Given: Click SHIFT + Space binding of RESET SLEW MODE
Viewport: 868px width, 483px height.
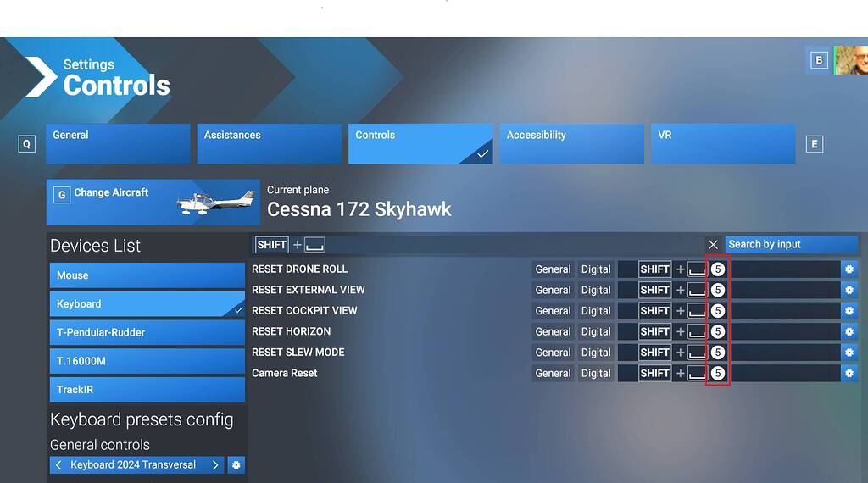Looking at the screenshot, I should 672,353.
